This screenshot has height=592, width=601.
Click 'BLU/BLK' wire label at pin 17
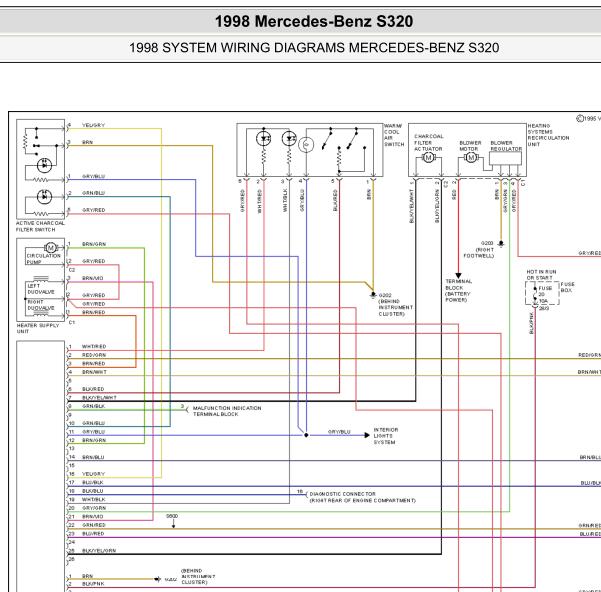[x=93, y=482]
